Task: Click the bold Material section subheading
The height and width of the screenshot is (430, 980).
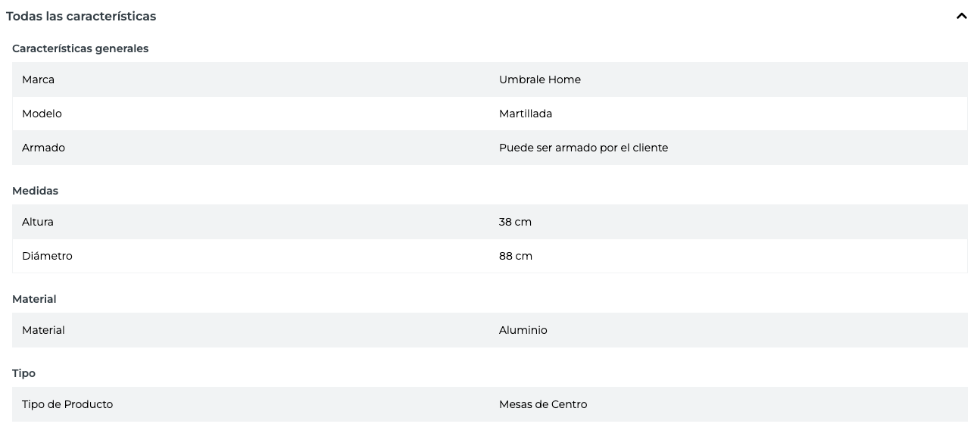Action: click(34, 299)
